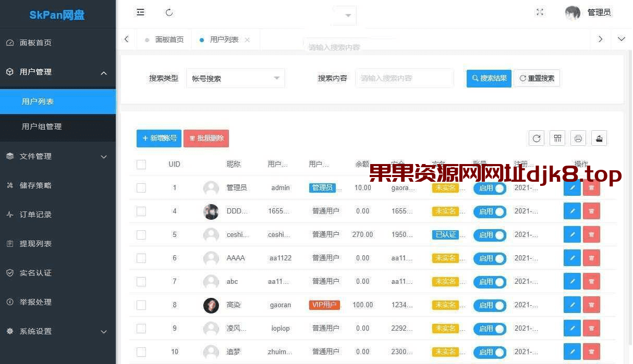Collapse the sidebar using the menu toggle icon

(x=140, y=12)
